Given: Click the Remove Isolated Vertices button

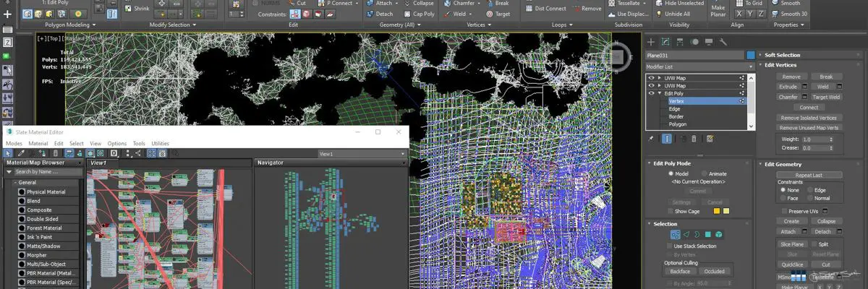Looking at the screenshot, I should click(808, 118).
